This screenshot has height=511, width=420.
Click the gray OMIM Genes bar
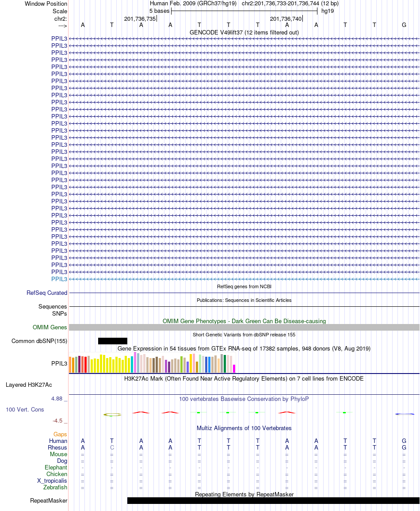coord(244,328)
